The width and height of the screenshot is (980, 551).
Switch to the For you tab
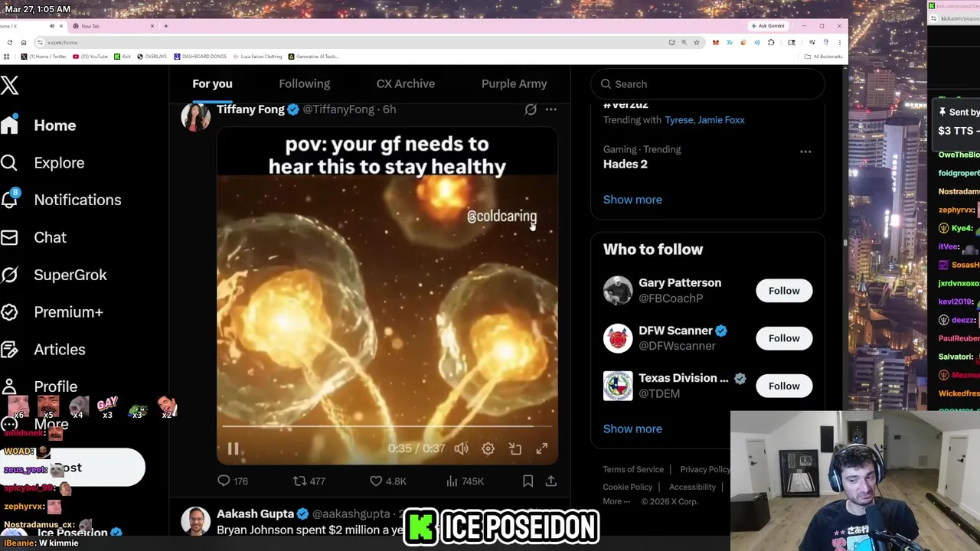coord(212,83)
